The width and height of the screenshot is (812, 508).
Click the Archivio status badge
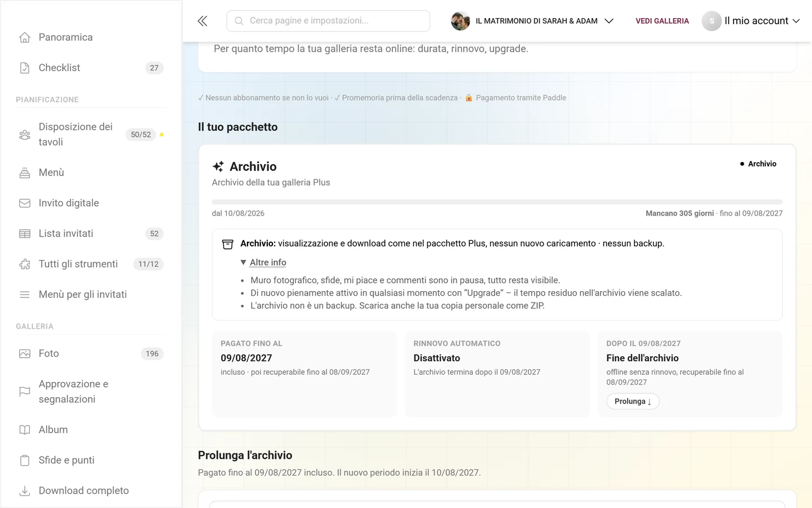[758, 164]
